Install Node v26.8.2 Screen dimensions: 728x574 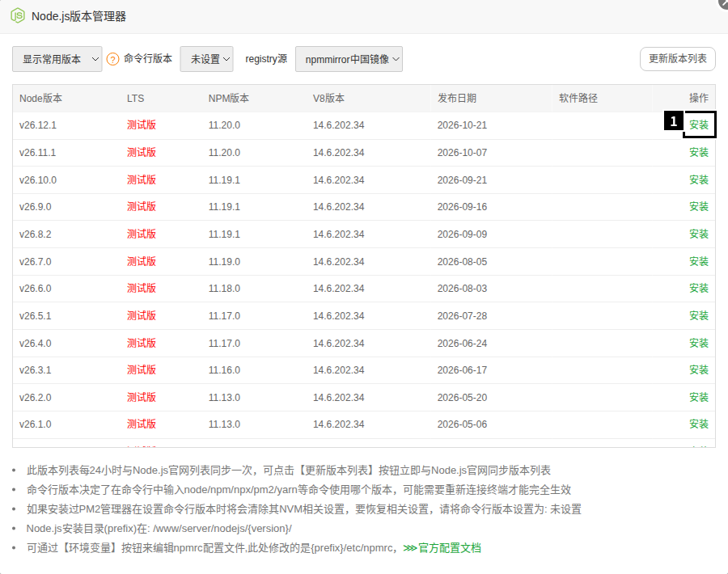(x=699, y=234)
